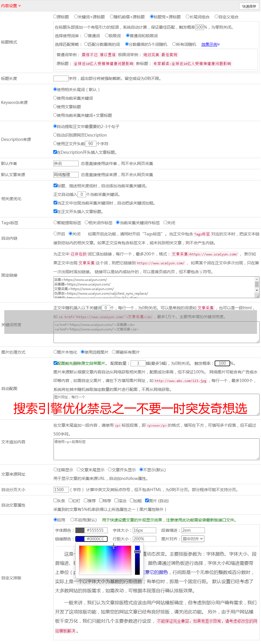Open the 图片对齐 dropdown
This screenshot has width=261, height=644.
point(193,539)
